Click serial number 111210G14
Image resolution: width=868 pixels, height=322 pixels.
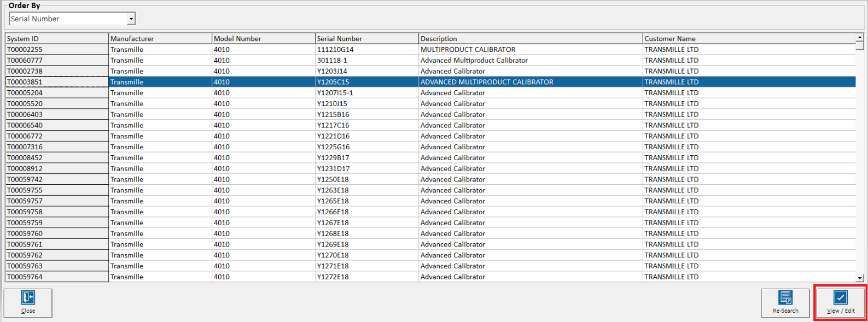pyautogui.click(x=335, y=49)
